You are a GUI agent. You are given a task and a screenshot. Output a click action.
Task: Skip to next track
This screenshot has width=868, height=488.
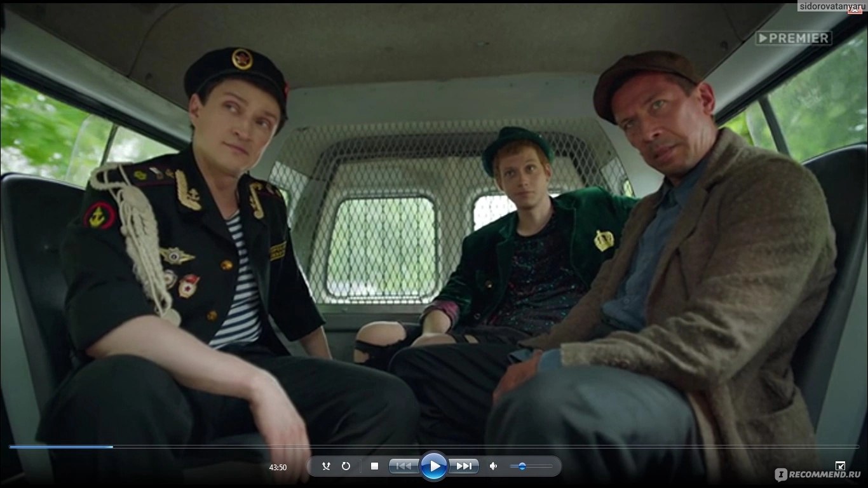tap(465, 466)
